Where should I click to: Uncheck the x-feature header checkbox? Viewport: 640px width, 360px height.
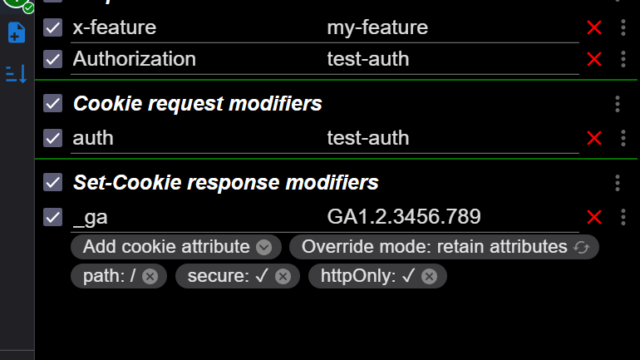53,28
